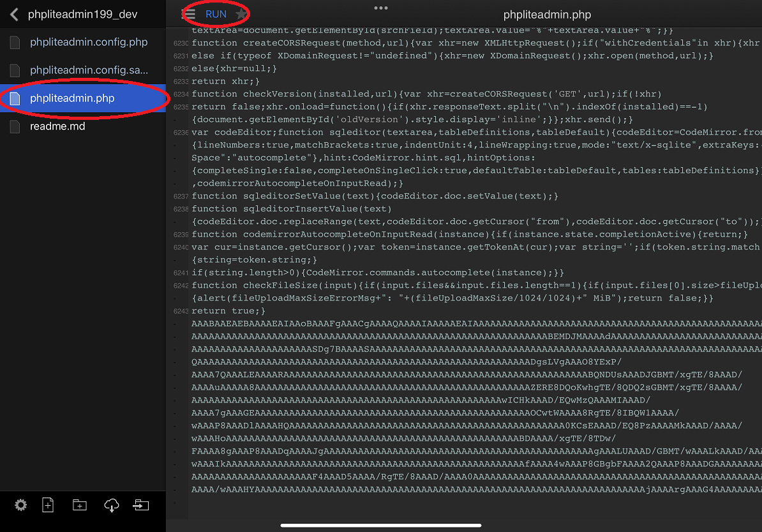Screen dimensions: 762x532
Task: Click the phpliteadmin199_dev folder title
Action: [82, 15]
